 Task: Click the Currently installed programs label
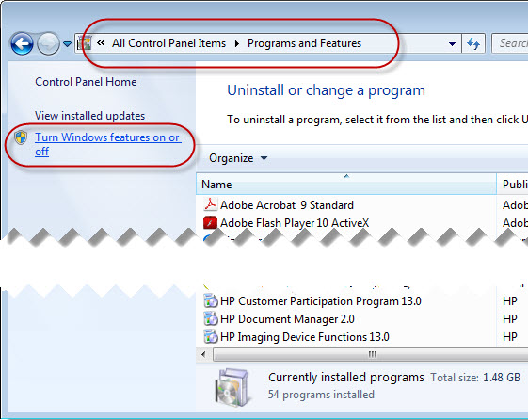(x=346, y=378)
